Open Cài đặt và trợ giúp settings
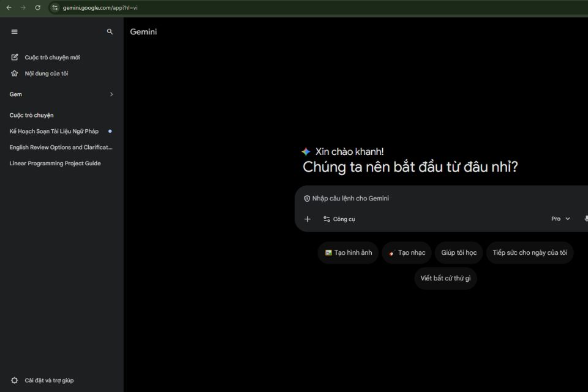Screen dimensions: 588x392 [49, 380]
